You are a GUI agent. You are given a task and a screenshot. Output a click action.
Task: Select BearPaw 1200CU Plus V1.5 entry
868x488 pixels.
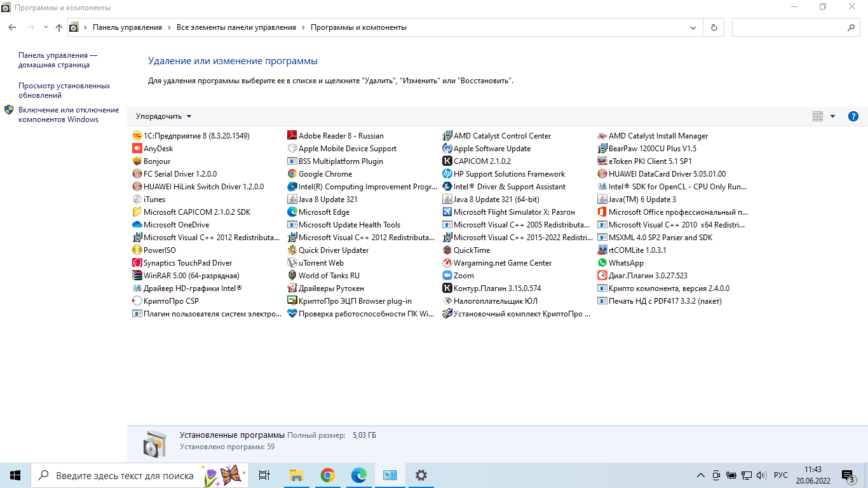[647, 149]
